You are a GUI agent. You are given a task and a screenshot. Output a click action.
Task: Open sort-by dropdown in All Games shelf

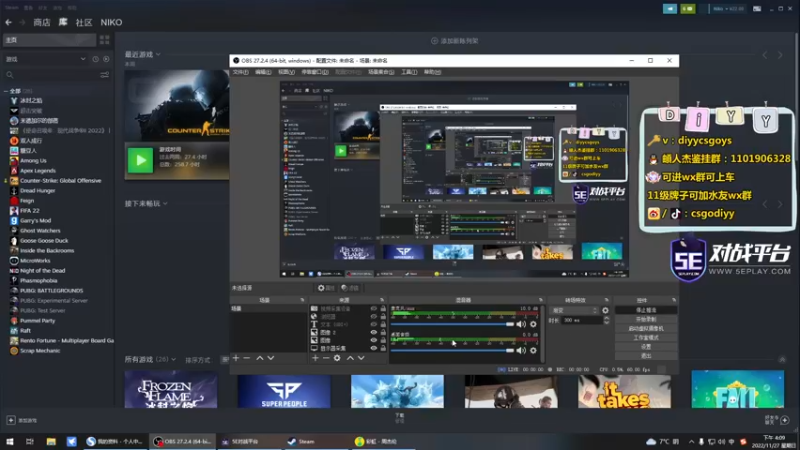[x=223, y=360]
